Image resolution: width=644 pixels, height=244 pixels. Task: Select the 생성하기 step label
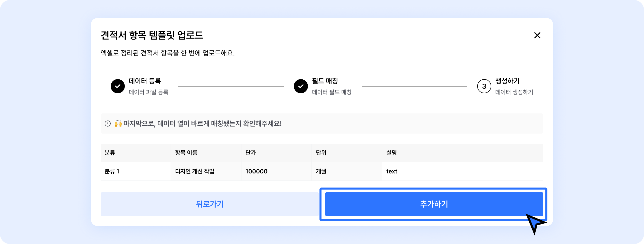[507, 81]
